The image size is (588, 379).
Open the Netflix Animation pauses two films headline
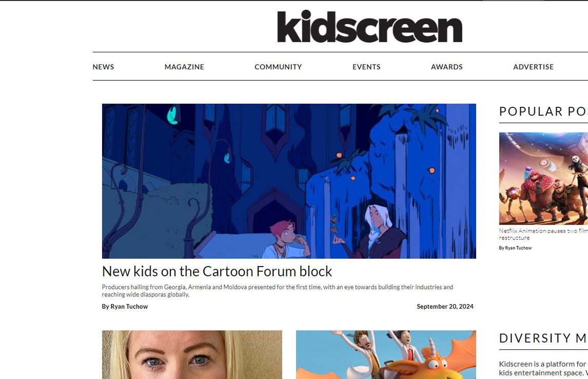coord(543,234)
